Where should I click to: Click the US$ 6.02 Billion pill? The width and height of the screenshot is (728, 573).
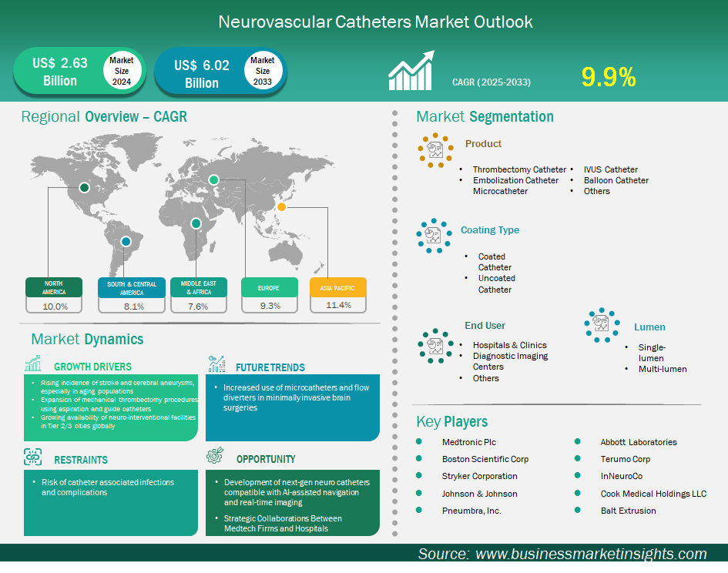220,72
